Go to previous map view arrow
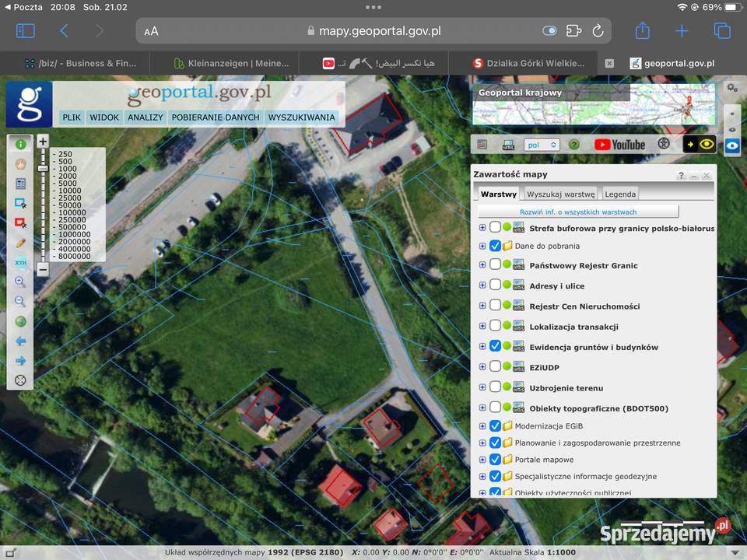This screenshot has width=747, height=560. 20,341
